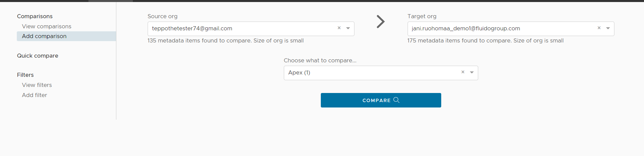The height and width of the screenshot is (156, 644).
Task: Click the Source org email field
Action: pos(235,29)
